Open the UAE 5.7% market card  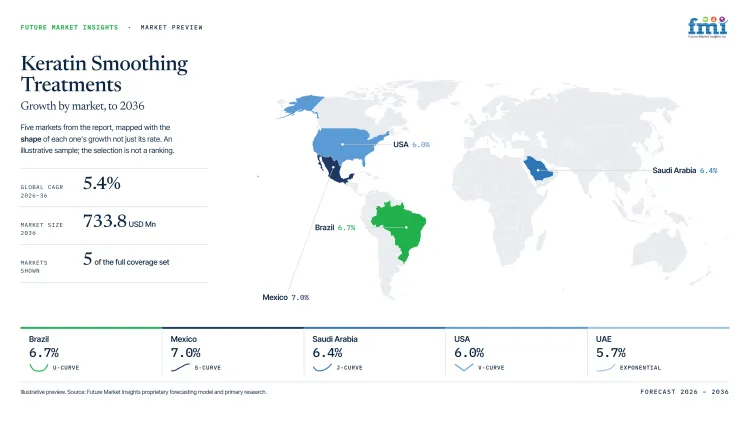pyautogui.click(x=658, y=354)
